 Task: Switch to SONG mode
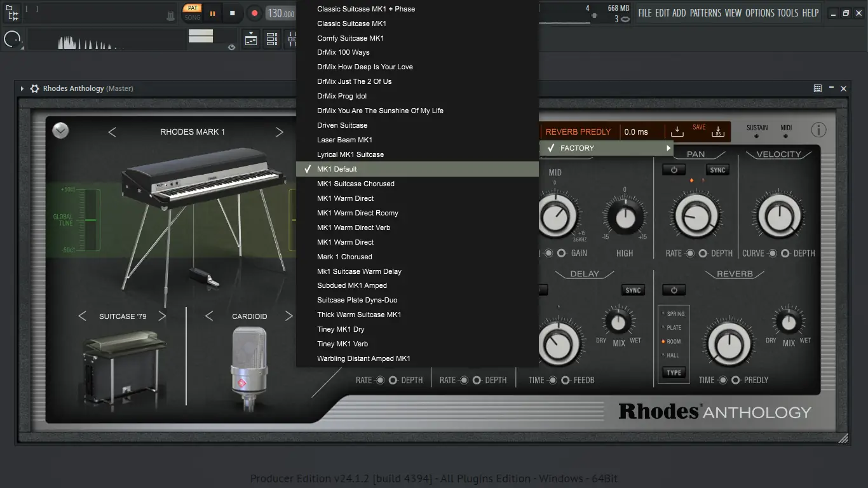[192, 17]
